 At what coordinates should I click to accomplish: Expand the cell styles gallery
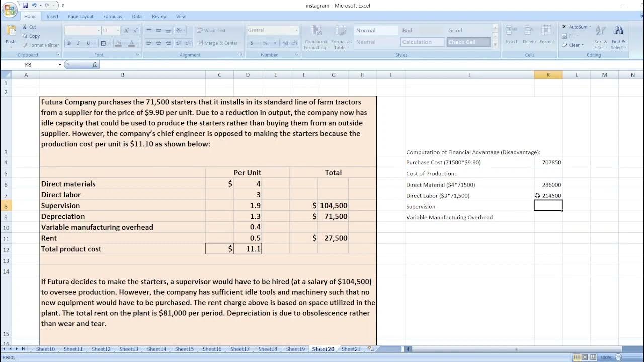(x=495, y=45)
